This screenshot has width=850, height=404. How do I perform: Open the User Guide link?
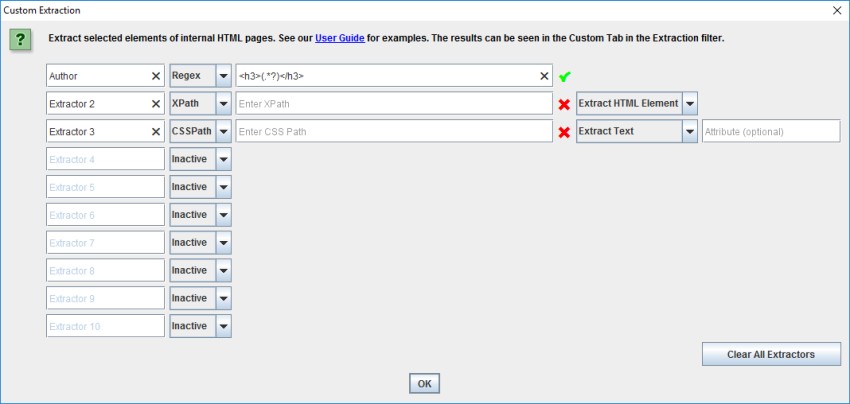(340, 39)
